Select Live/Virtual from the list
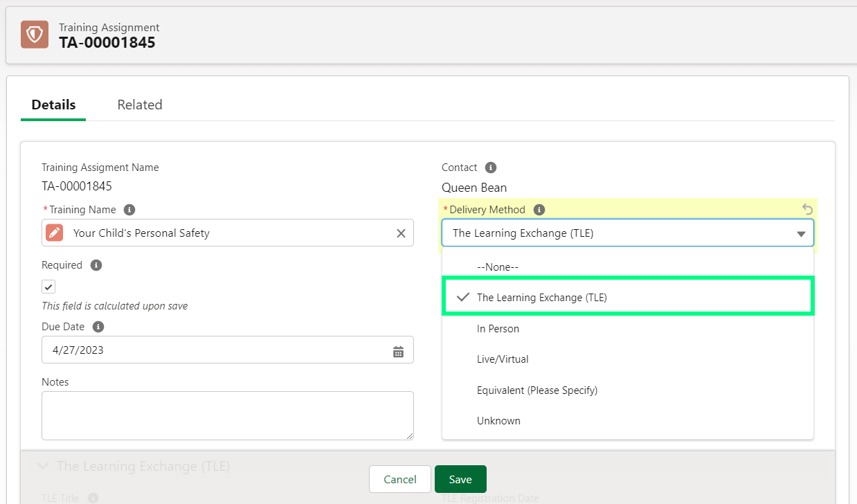Screen dimensions: 857x504 (503, 359)
